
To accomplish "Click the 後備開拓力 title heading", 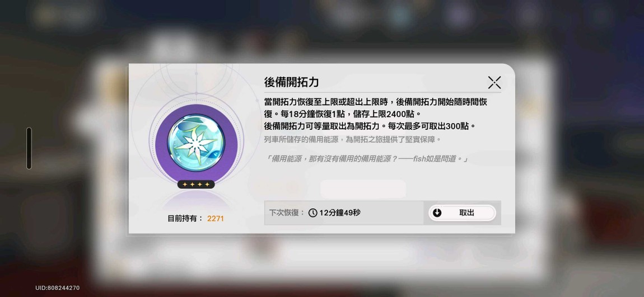I will pyautogui.click(x=291, y=82).
